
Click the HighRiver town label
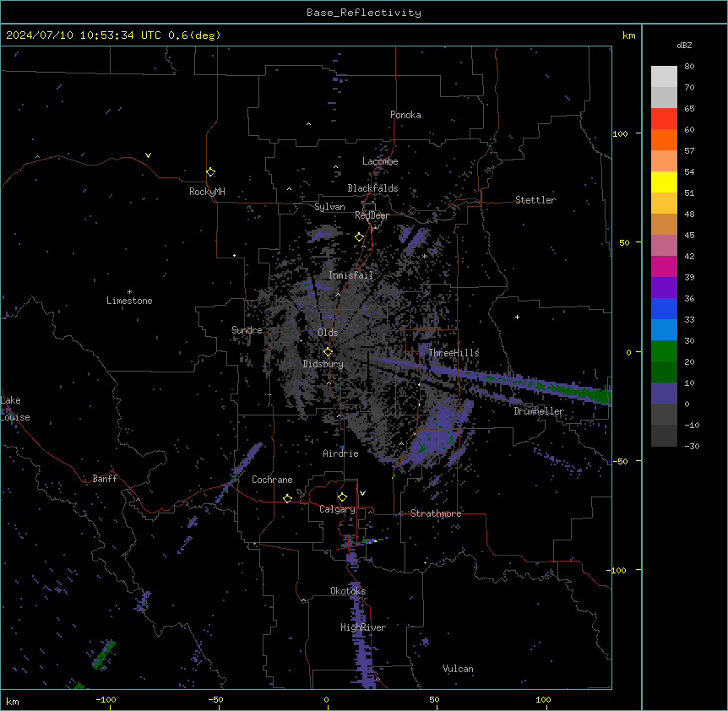[363, 627]
